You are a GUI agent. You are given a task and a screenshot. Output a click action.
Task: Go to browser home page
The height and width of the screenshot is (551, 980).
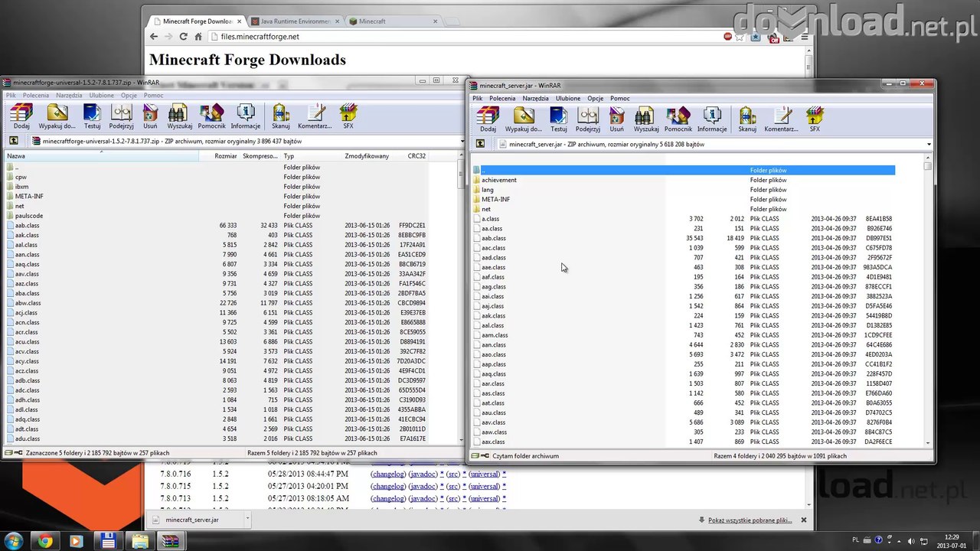tap(198, 37)
